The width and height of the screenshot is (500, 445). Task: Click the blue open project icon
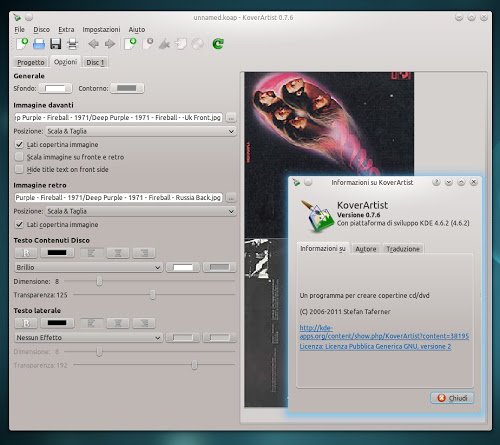39,44
